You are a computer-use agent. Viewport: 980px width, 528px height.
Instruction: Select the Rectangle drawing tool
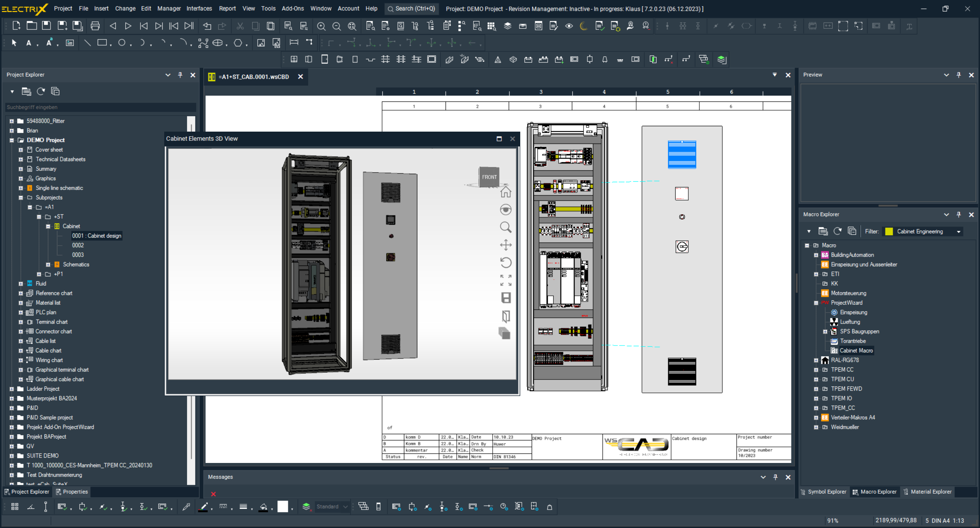102,43
